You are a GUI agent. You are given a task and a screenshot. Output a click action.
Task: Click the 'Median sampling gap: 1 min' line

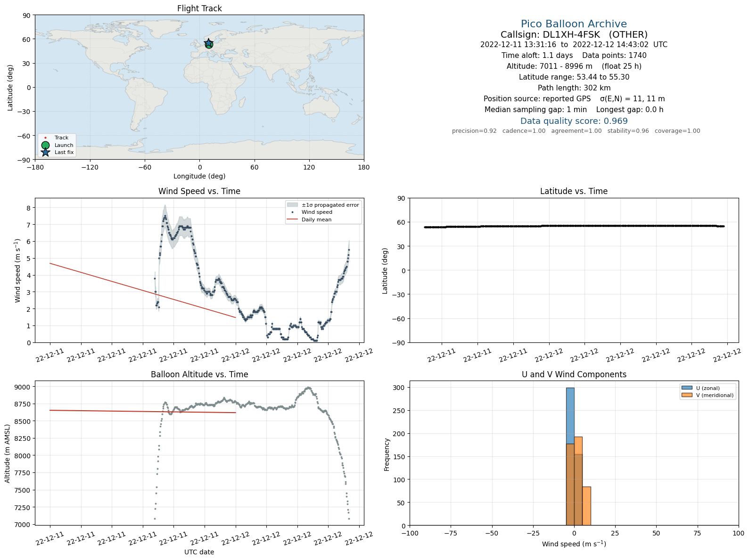[x=574, y=110]
